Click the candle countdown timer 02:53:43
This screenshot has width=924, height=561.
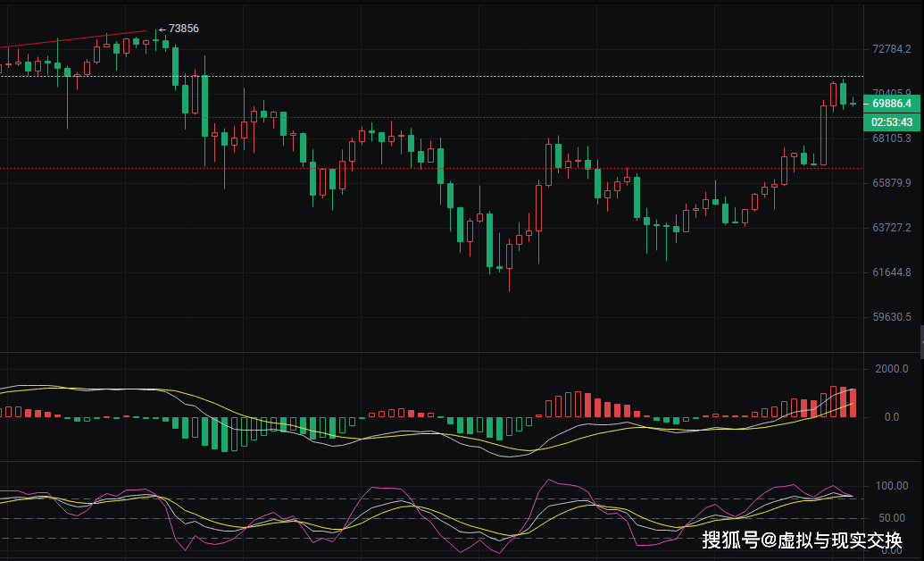(892, 121)
